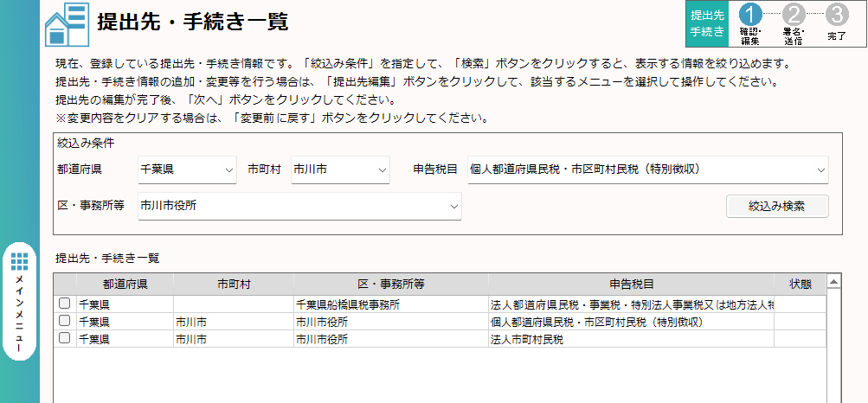Select checkbox for 法人市町村民税 row
Image resolution: width=868 pixels, height=403 pixels.
64,339
